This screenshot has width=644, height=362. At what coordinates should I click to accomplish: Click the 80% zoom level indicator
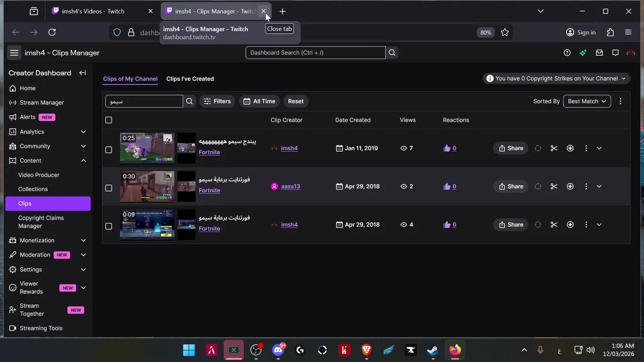pos(486,32)
